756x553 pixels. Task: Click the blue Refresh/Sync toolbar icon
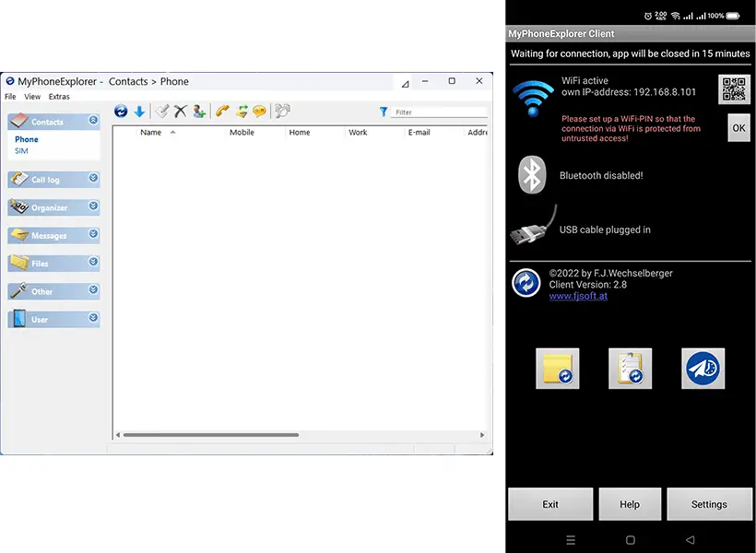tap(121, 112)
